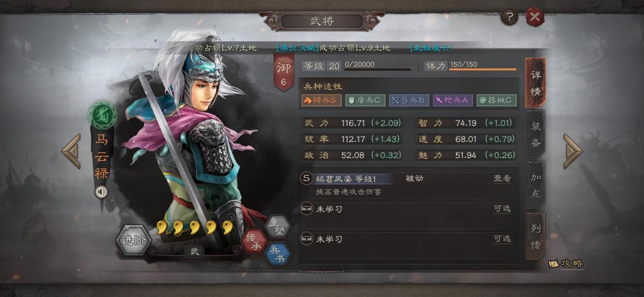Tap the green 蜀 faction emblem
The height and width of the screenshot is (297, 644).
pos(102,114)
